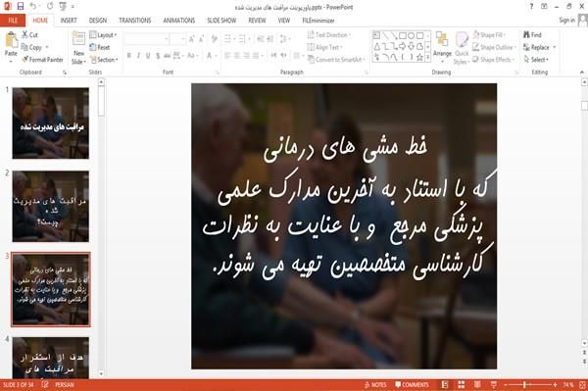Image resolution: width=588 pixels, height=391 pixels.
Task: Click Sign in link
Action: (x=566, y=21)
